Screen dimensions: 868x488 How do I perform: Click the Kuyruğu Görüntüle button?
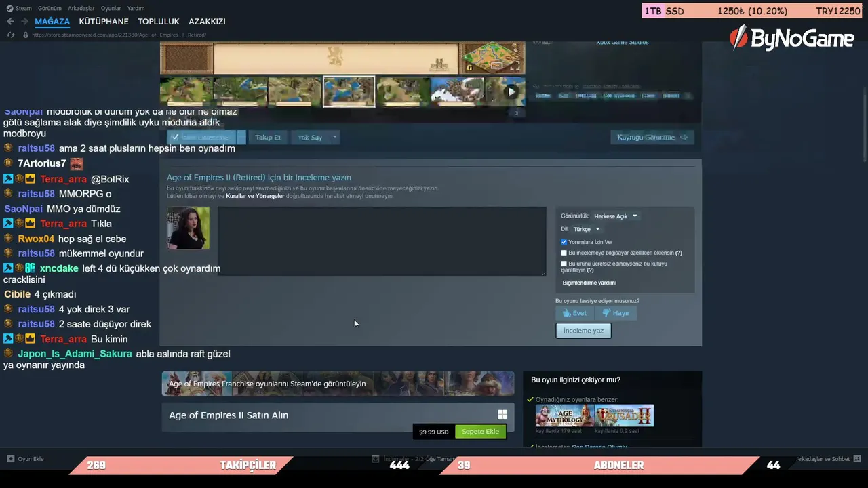tap(652, 138)
